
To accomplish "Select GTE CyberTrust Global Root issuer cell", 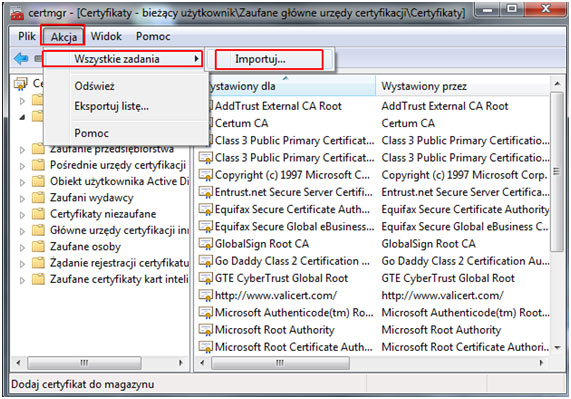I will click(x=448, y=278).
